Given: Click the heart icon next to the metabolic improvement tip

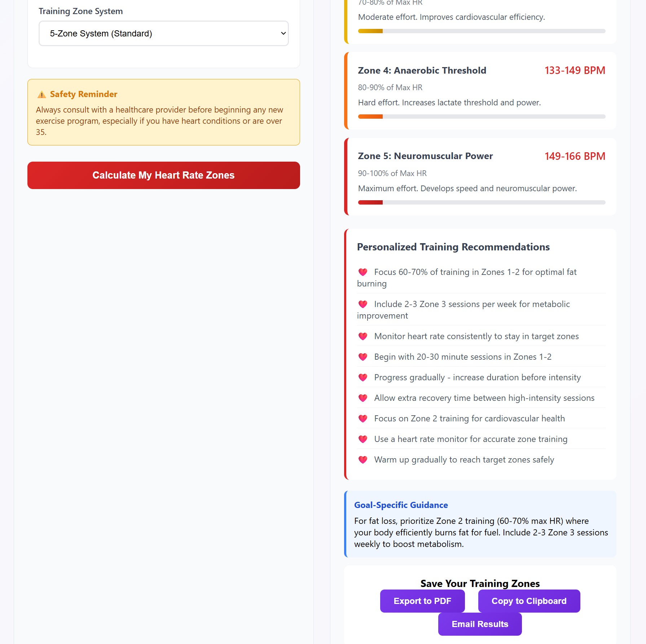Looking at the screenshot, I should 363,304.
